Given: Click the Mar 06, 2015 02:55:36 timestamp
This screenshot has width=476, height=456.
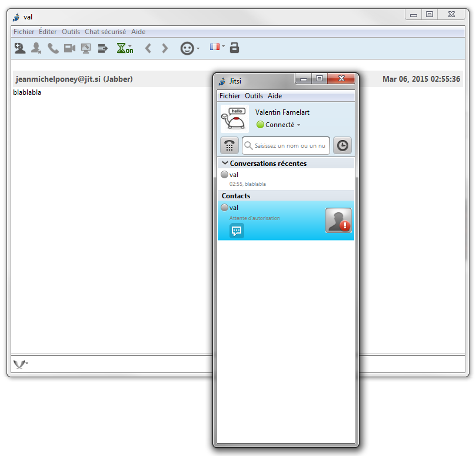Looking at the screenshot, I should [x=421, y=79].
